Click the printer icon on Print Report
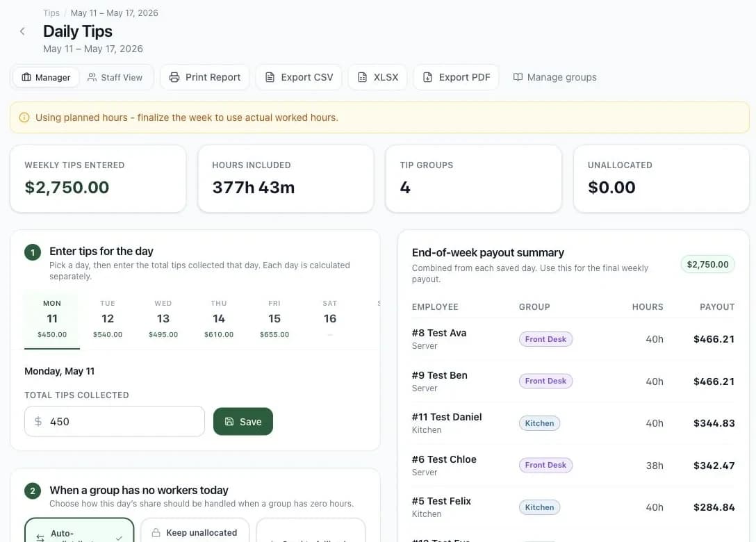The height and width of the screenshot is (542, 756). [x=174, y=77]
